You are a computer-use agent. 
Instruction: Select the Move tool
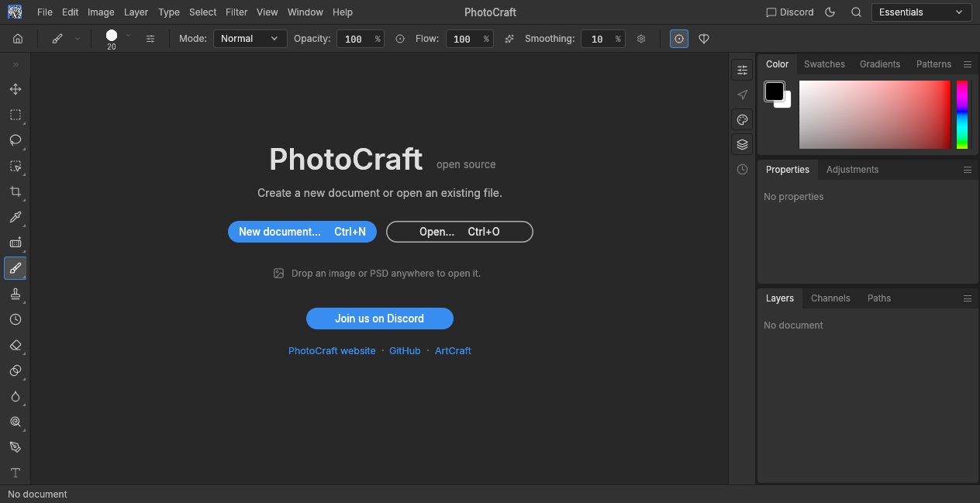(15, 89)
